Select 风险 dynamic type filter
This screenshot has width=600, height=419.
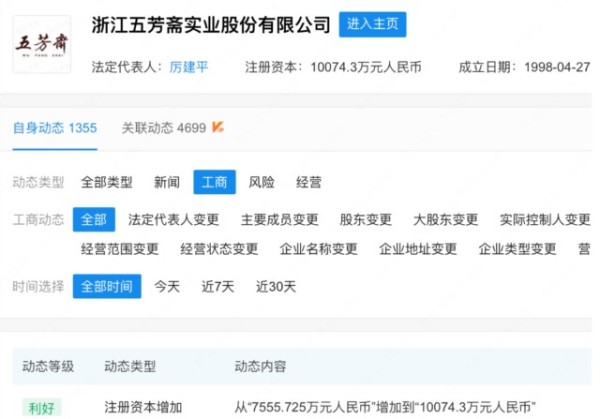(x=261, y=182)
